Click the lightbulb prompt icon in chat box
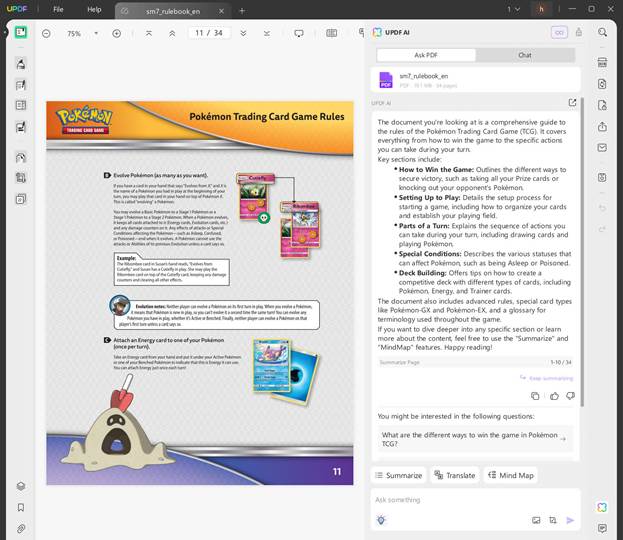Image resolution: width=623 pixels, height=540 pixels. click(x=381, y=520)
